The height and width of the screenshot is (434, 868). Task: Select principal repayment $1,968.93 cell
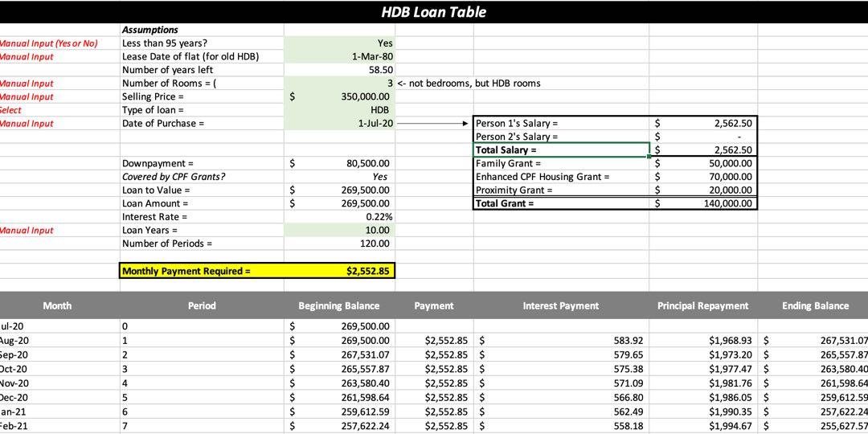703,340
